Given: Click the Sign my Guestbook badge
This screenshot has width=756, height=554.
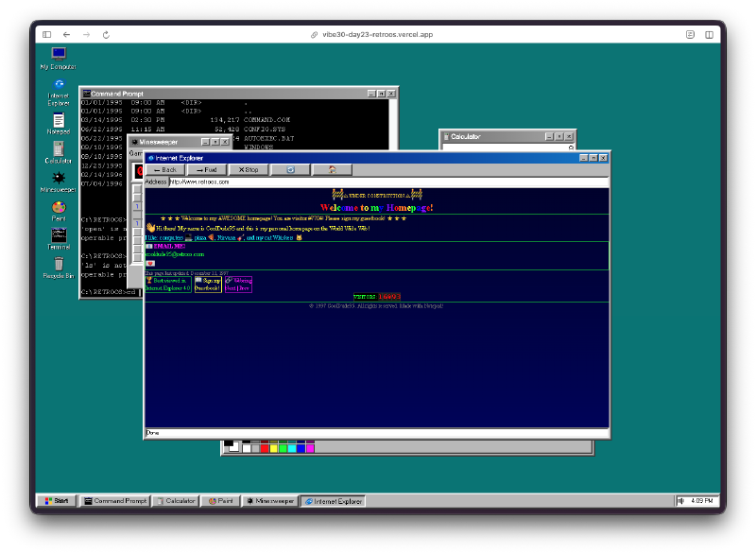Looking at the screenshot, I should click(x=208, y=285).
